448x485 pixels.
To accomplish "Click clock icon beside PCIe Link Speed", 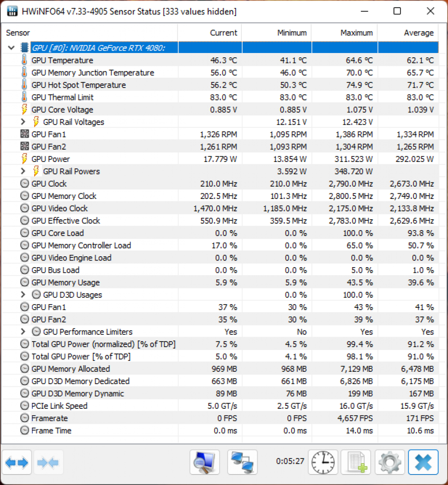I will click(x=25, y=405).
